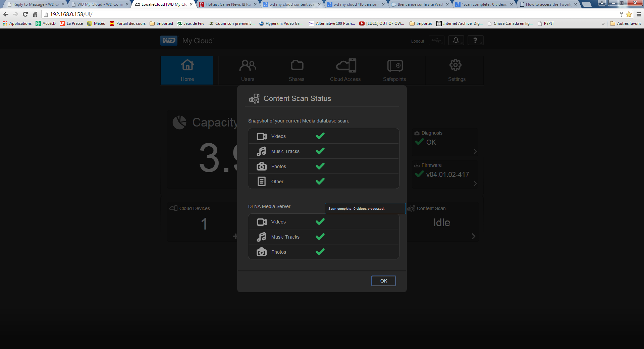Click the My Cloud title text
Viewport: 644px width, 349px height.
tap(198, 41)
